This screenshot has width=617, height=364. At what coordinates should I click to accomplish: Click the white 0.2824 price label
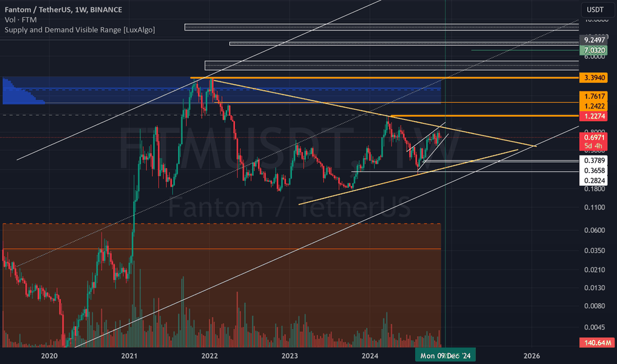pyautogui.click(x=594, y=181)
